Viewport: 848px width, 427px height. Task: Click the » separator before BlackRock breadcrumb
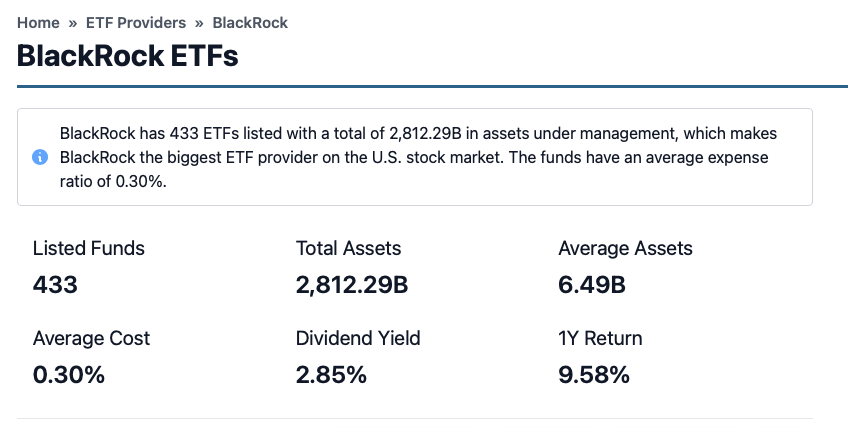coord(199,22)
